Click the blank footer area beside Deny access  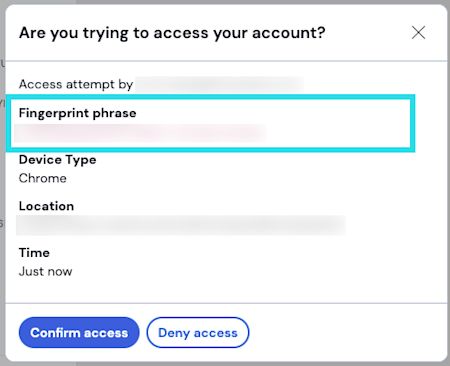click(347, 332)
